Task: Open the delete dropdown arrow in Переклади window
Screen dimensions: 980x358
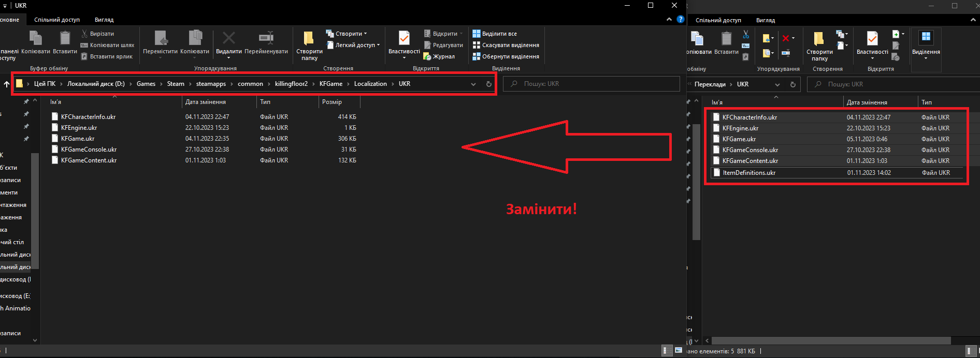Action: tap(793, 38)
